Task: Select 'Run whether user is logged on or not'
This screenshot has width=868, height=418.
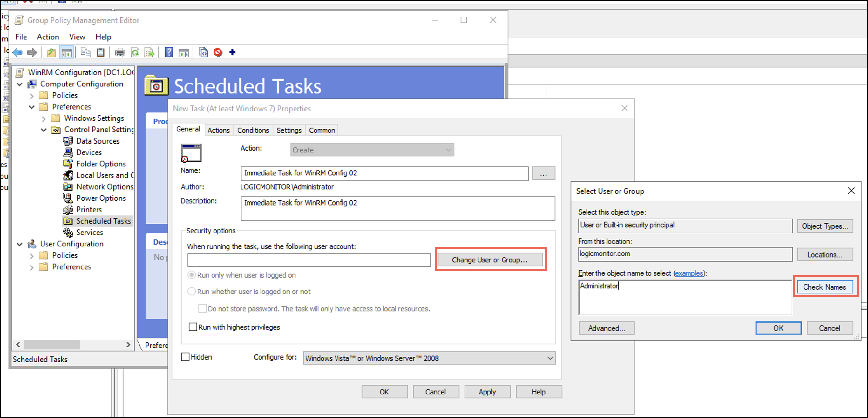Action: [x=191, y=292]
